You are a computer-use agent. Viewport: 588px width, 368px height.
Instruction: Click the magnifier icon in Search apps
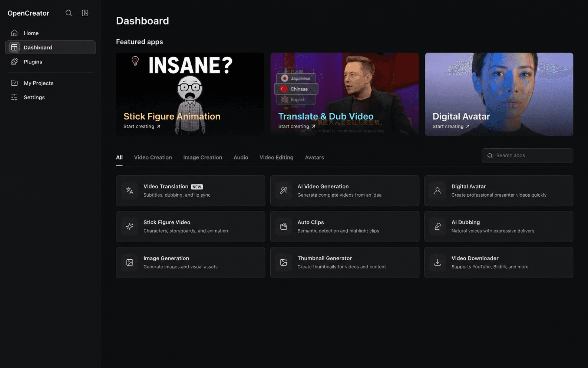[x=490, y=156]
